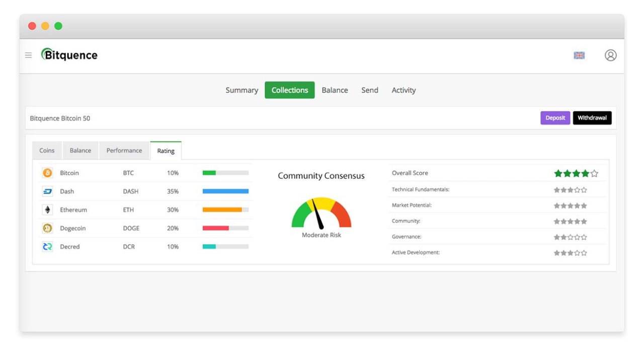Click the 35% value for Dash
The height and width of the screenshot is (352, 644).
click(173, 191)
